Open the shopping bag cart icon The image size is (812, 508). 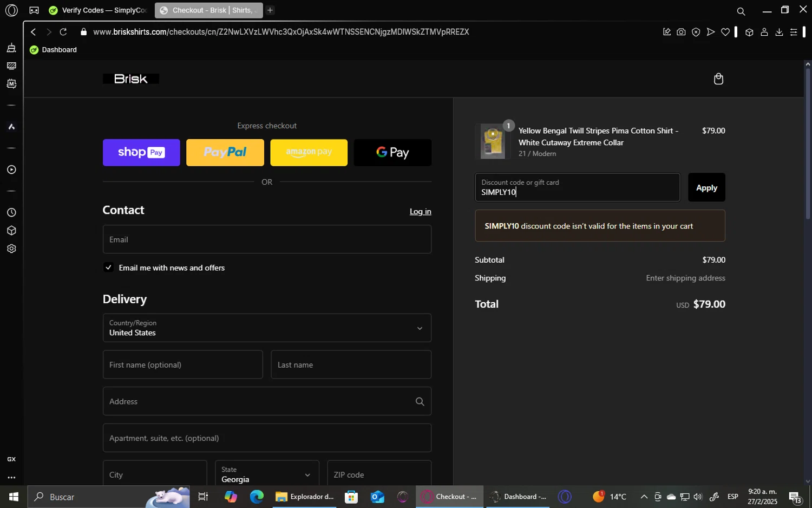point(718,79)
